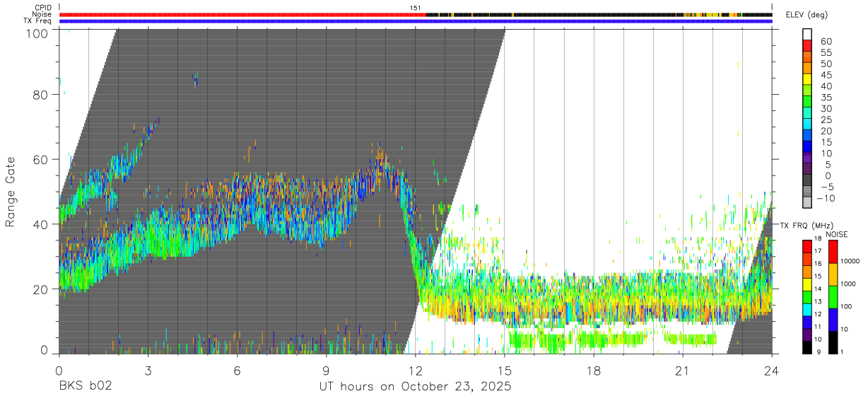868x401 pixels.
Task: Click the Range Gate axis label
Action: tap(11, 192)
